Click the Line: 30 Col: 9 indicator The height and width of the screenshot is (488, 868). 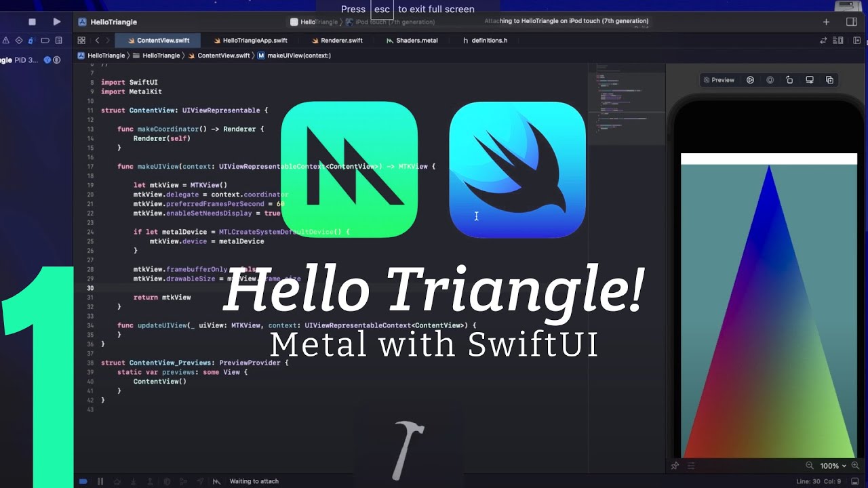(818, 481)
